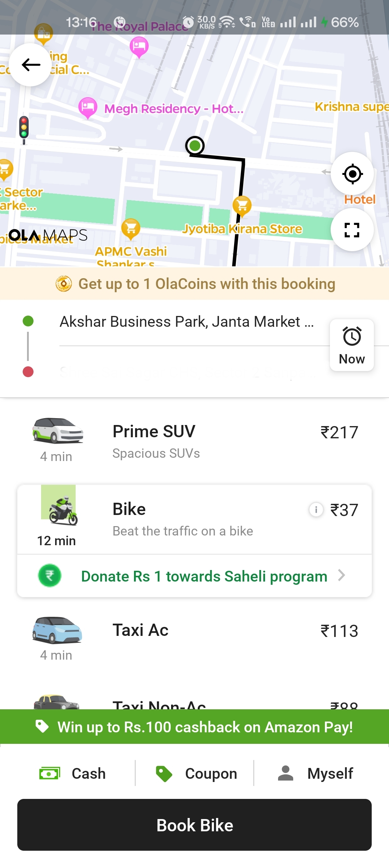Tap the back arrow button
Image resolution: width=389 pixels, height=868 pixels.
[31, 65]
